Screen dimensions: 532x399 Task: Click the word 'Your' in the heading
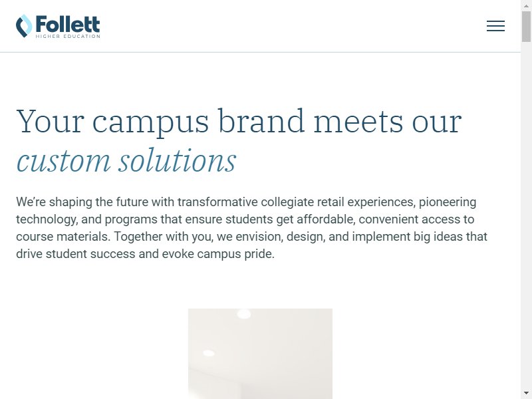[50, 121]
